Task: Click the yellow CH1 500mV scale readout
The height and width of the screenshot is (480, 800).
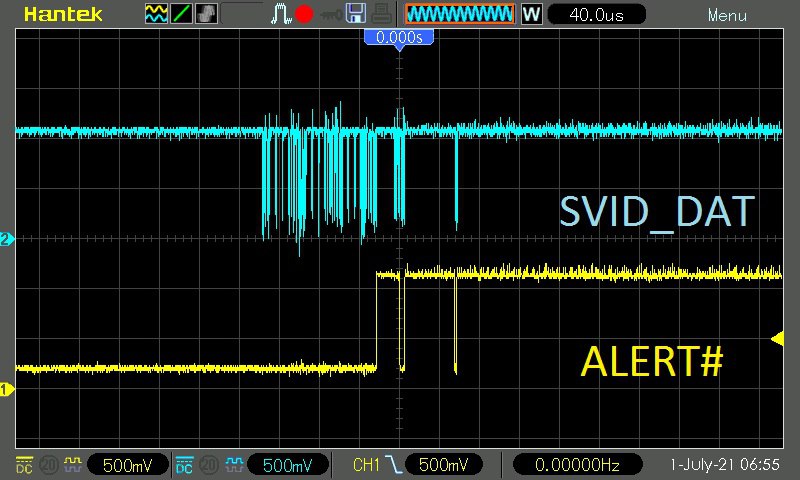Action: 128,465
